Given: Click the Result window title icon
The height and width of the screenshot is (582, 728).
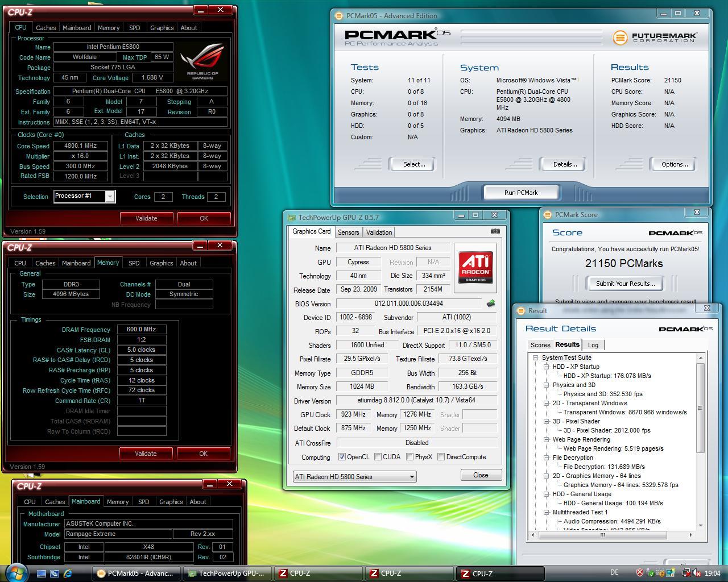Looking at the screenshot, I should point(521,311).
